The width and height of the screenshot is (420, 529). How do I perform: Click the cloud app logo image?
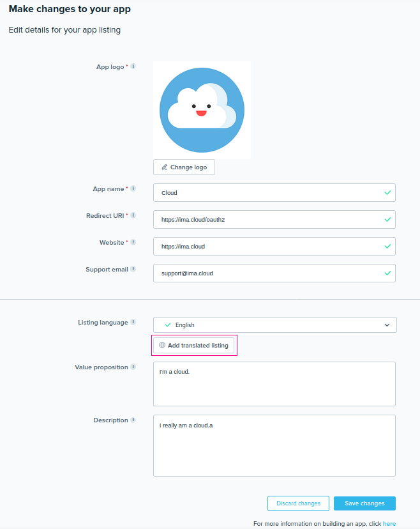202,110
